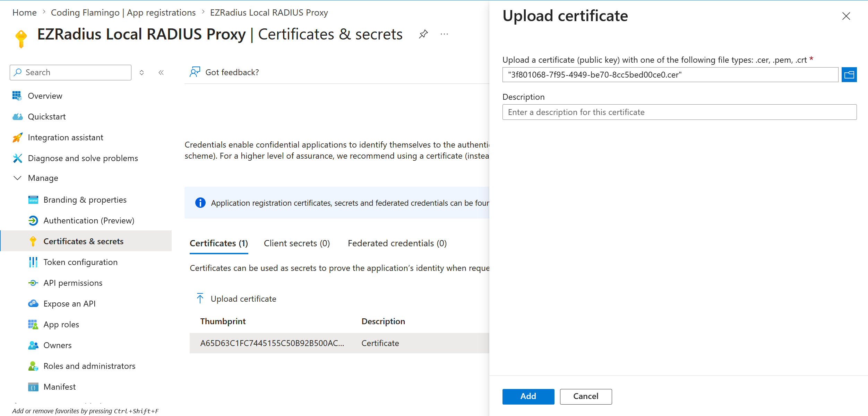Click the API permissions icon

(33, 283)
